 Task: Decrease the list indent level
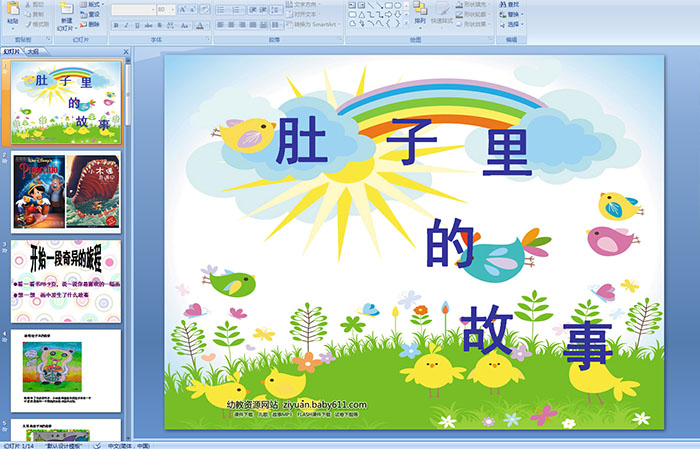(253, 10)
